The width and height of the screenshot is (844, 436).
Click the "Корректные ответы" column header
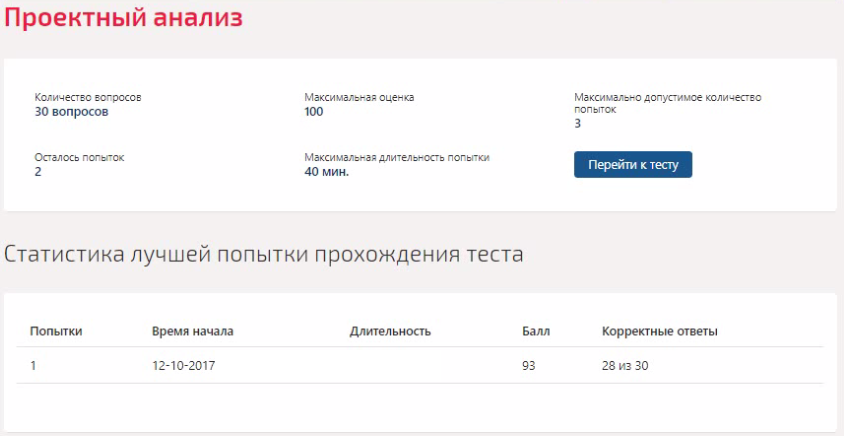click(x=659, y=331)
